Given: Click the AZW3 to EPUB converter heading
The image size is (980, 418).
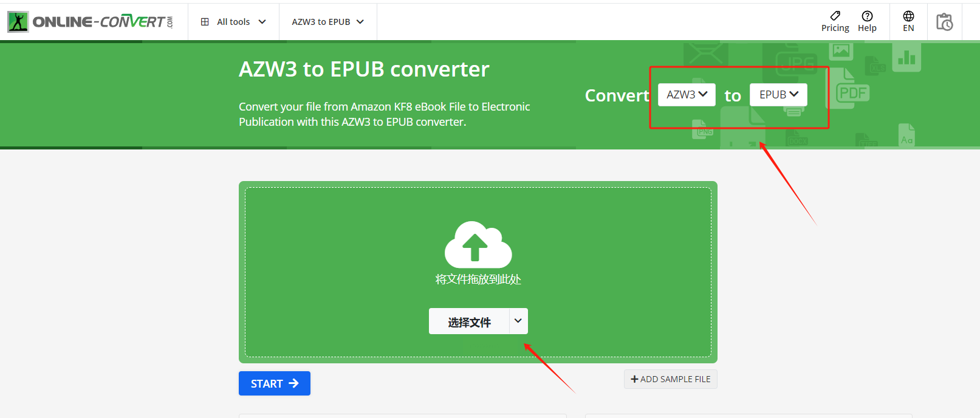Looking at the screenshot, I should tap(364, 69).
